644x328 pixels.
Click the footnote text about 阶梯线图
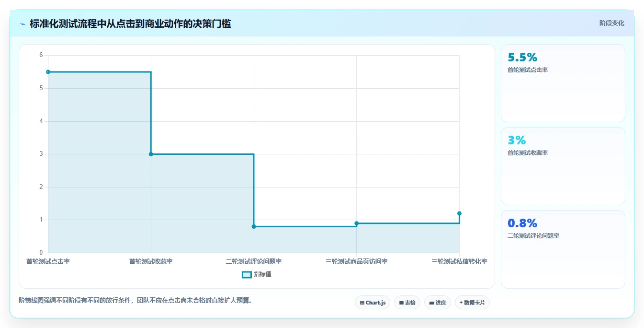136,301
